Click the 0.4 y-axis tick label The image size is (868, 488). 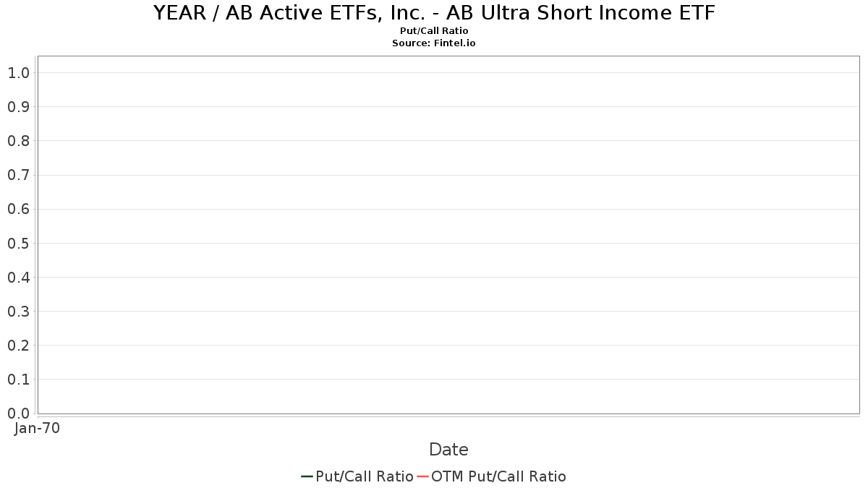point(19,278)
